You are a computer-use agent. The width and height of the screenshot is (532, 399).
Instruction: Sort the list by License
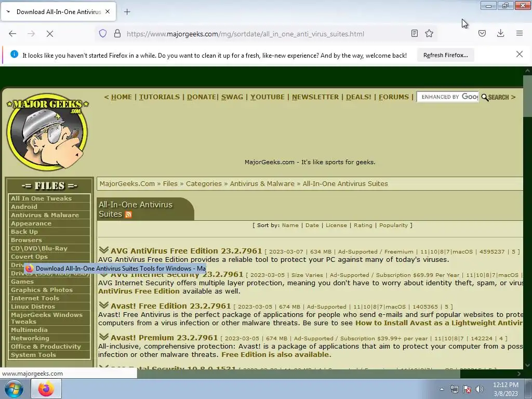point(336,225)
